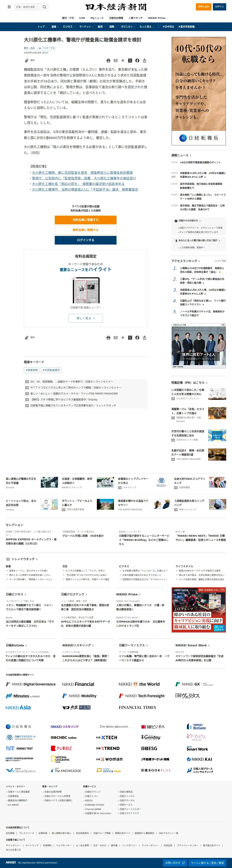Open the 40代・50代の転職なら ad banner
This screenshot has width=232, height=868.
point(199,91)
